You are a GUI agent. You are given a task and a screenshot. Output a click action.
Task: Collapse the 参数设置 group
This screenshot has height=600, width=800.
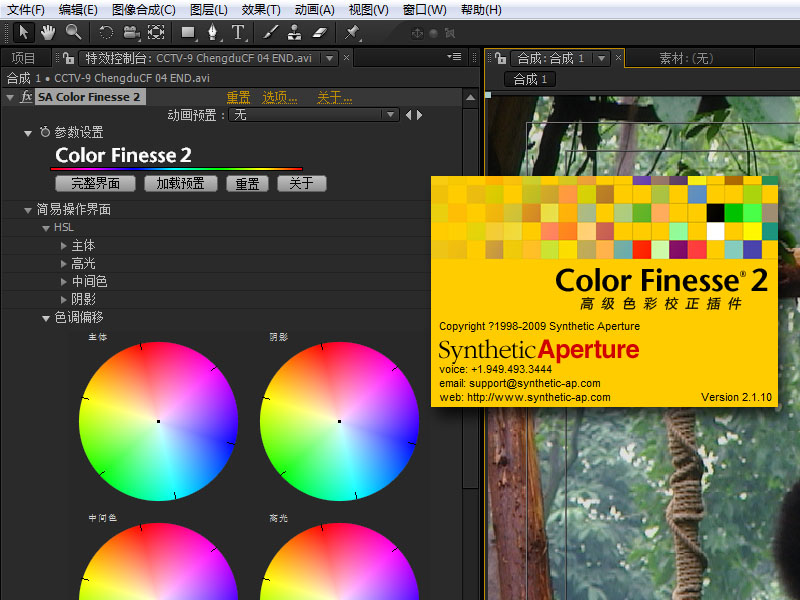click(x=28, y=133)
